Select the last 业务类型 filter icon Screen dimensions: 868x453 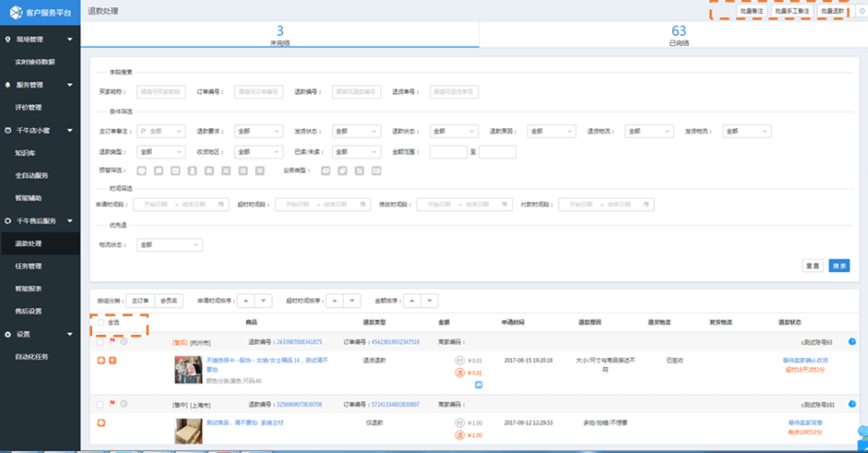coord(377,171)
